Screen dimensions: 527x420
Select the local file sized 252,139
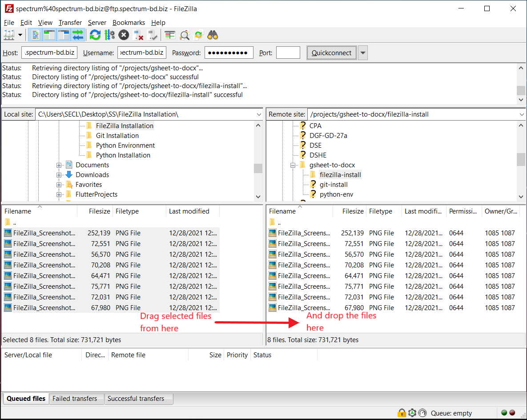[x=112, y=233]
